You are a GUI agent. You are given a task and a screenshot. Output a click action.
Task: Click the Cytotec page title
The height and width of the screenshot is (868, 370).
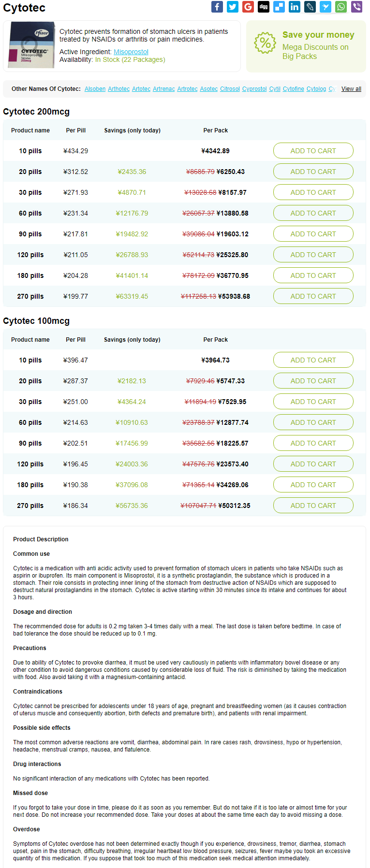point(24,8)
